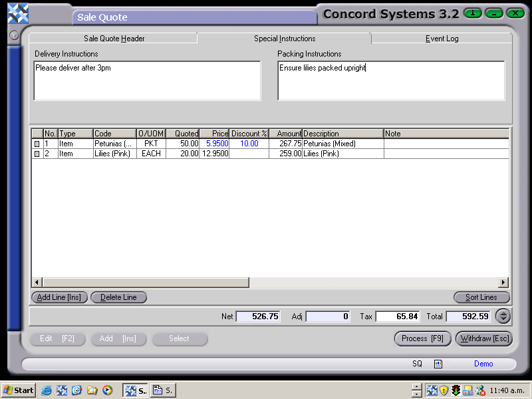Open MSN Messenger from the system tray

pos(479,390)
